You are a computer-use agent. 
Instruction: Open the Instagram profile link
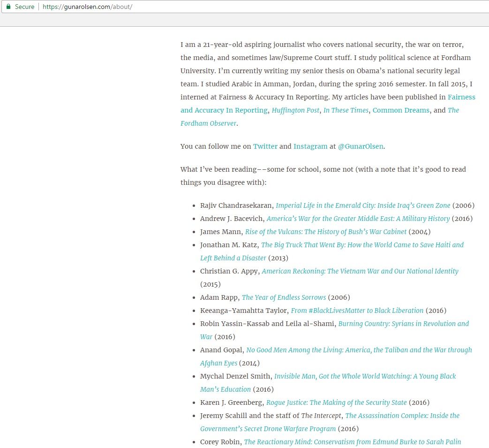[310, 146]
